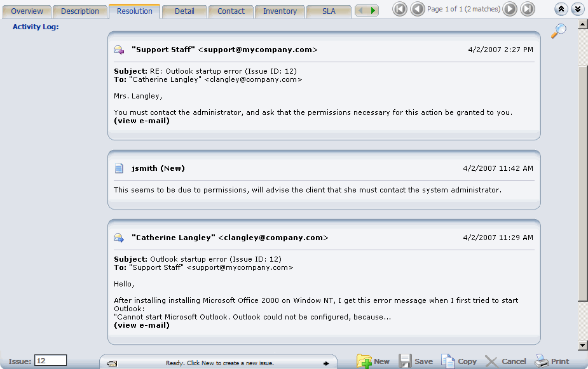This screenshot has height=369, width=588.
Task: Open the Overview tab
Action: pyautogui.click(x=27, y=11)
